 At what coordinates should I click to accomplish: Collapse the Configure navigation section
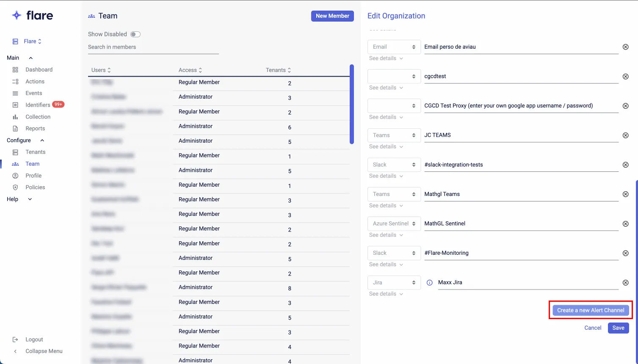(x=42, y=141)
